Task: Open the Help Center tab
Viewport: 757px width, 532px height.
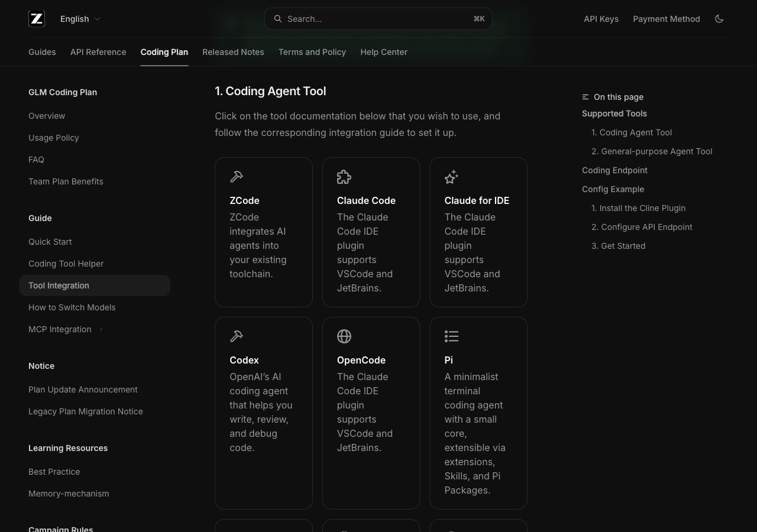Action: [384, 52]
